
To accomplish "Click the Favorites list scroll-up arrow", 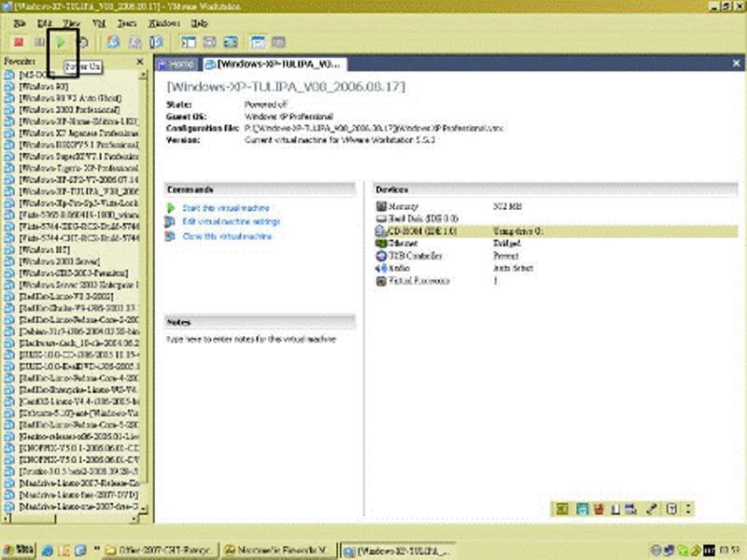I will point(144,76).
